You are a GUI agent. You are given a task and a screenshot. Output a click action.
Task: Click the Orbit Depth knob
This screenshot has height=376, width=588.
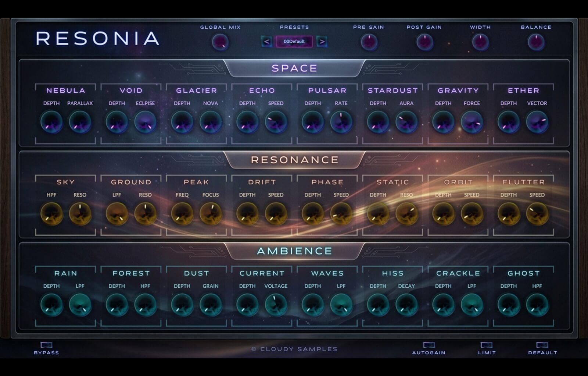[443, 214]
